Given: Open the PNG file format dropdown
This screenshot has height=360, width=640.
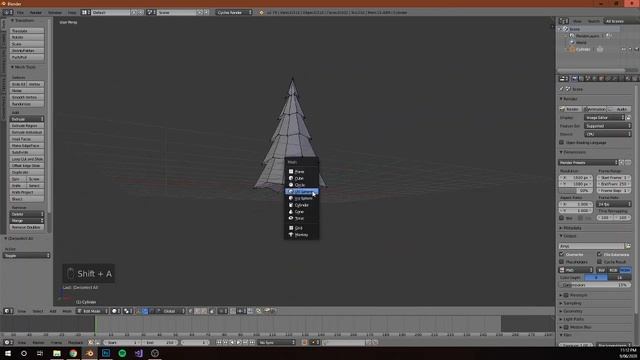Looking at the screenshot, I should coord(576,270).
